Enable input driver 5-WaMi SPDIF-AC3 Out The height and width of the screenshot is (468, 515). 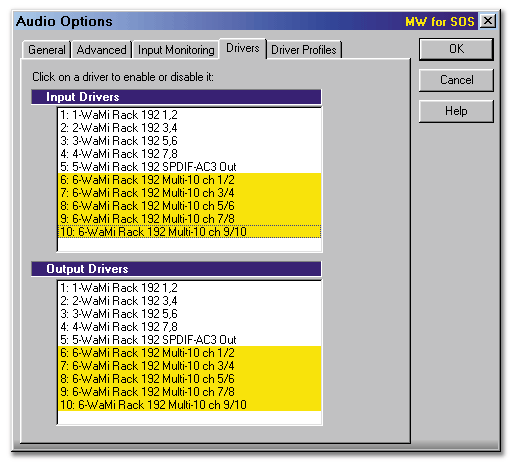(189, 167)
